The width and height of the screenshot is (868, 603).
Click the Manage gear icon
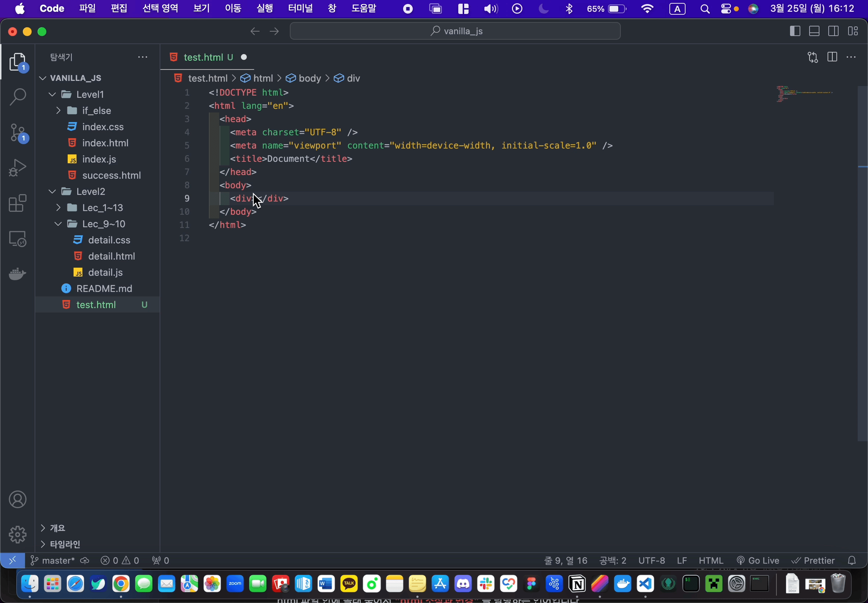pyautogui.click(x=17, y=535)
